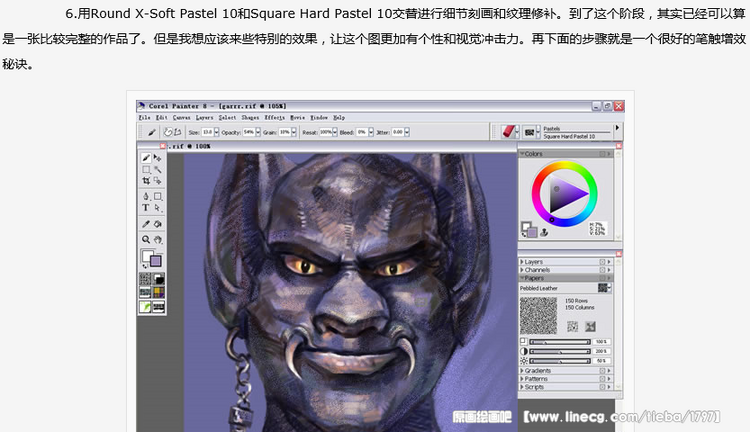Click the Pebbled Leather paper preview
The width and height of the screenshot is (750, 432).
(x=539, y=316)
